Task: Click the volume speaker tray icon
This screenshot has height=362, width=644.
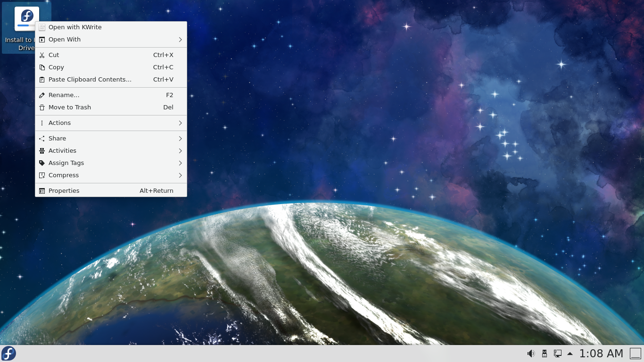Action: click(x=531, y=354)
